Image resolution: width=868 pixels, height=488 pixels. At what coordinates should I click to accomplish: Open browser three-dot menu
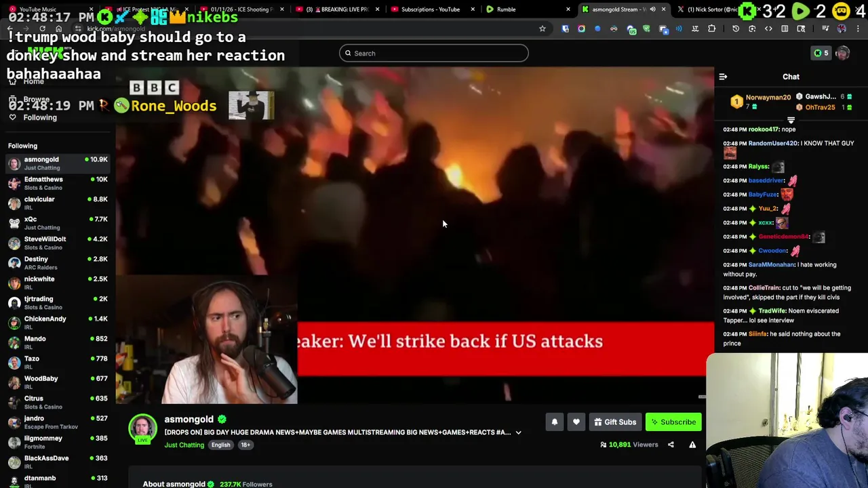(859, 28)
